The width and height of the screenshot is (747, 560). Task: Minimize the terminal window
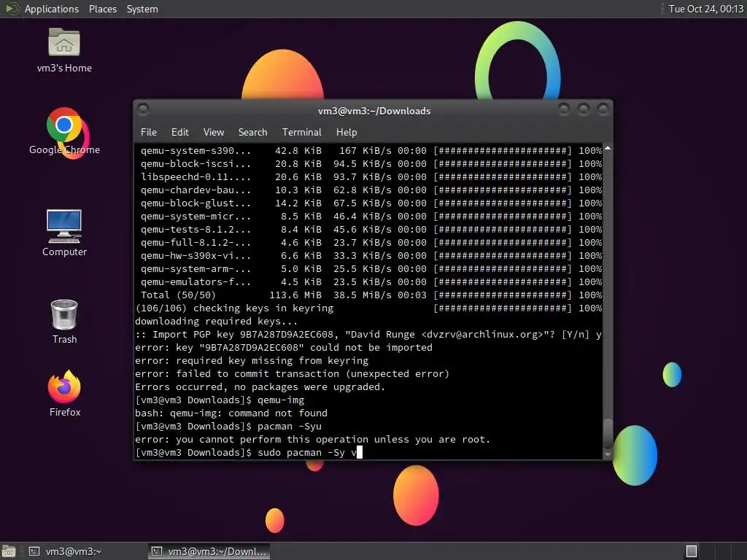tap(564, 110)
